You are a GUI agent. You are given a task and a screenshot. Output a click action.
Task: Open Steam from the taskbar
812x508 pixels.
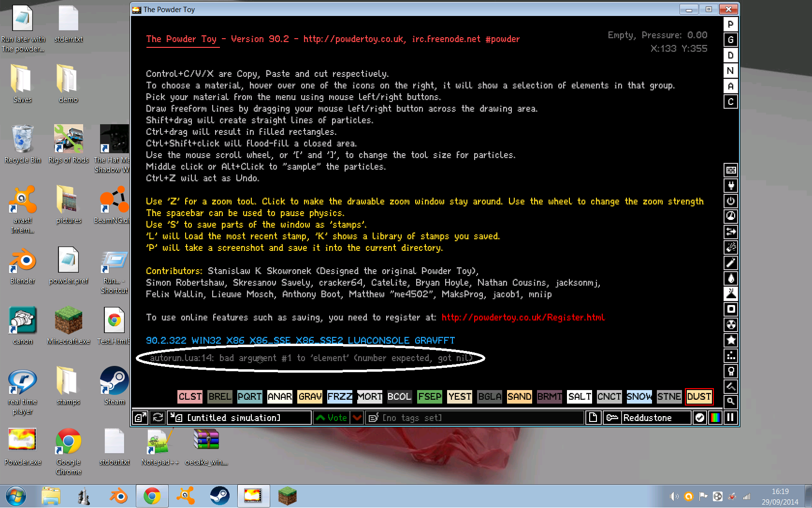pyautogui.click(x=219, y=496)
